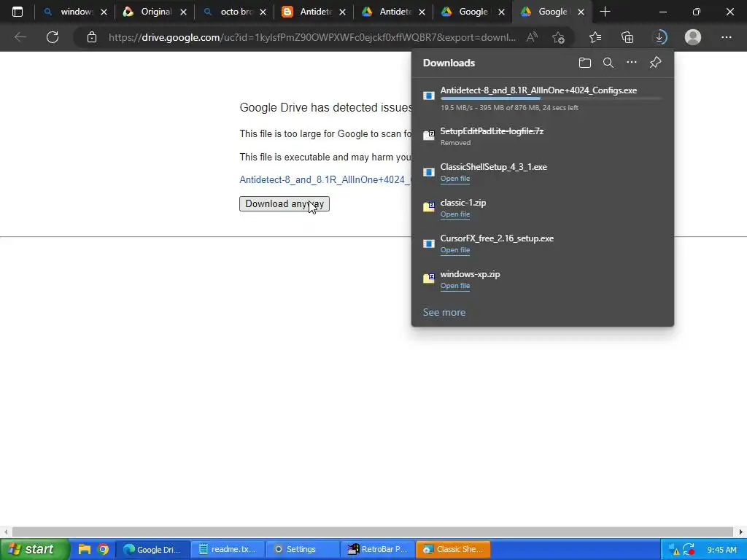Click the scrollbar right arrow
Screen dimensions: 747x560
tap(740, 532)
